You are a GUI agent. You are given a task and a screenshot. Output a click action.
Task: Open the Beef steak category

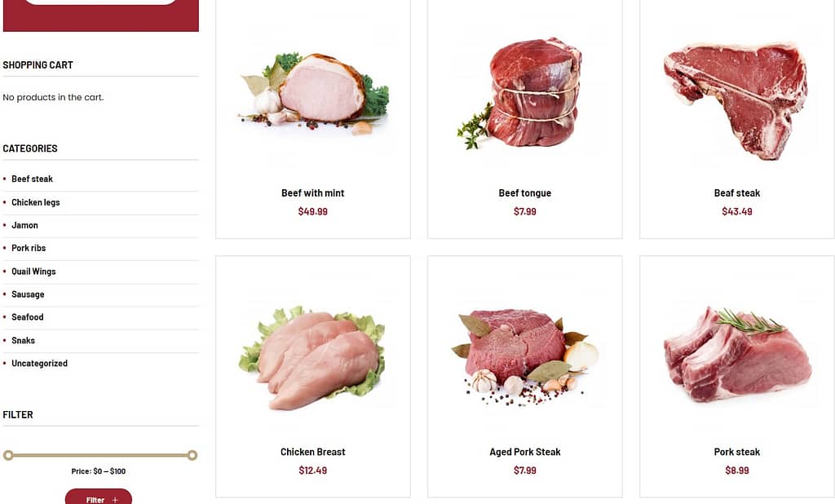pos(32,179)
